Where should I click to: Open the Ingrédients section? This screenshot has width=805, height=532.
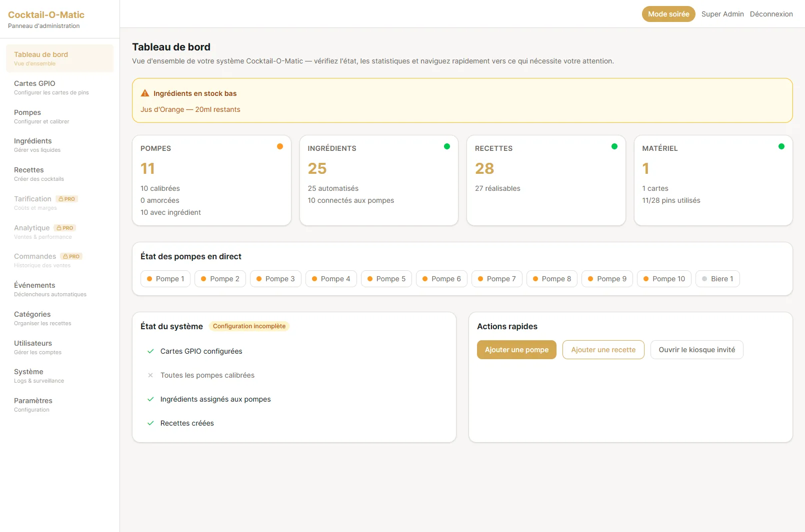(59, 145)
